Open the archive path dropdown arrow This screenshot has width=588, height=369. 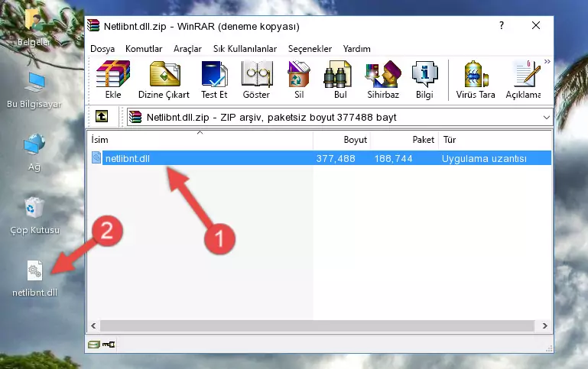[x=547, y=117]
